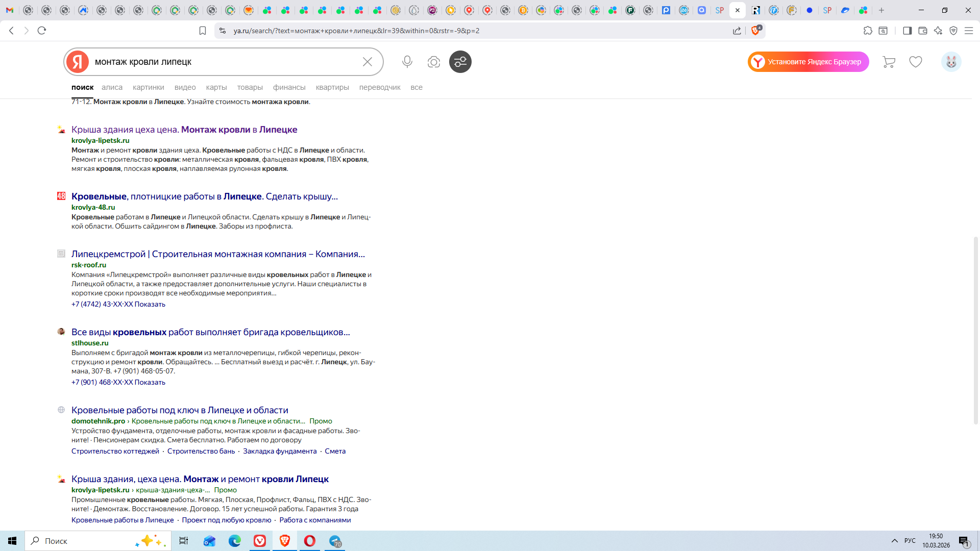Switch to the 'картинки' tab
Image resolution: width=980 pixels, height=551 pixels.
click(x=148, y=87)
